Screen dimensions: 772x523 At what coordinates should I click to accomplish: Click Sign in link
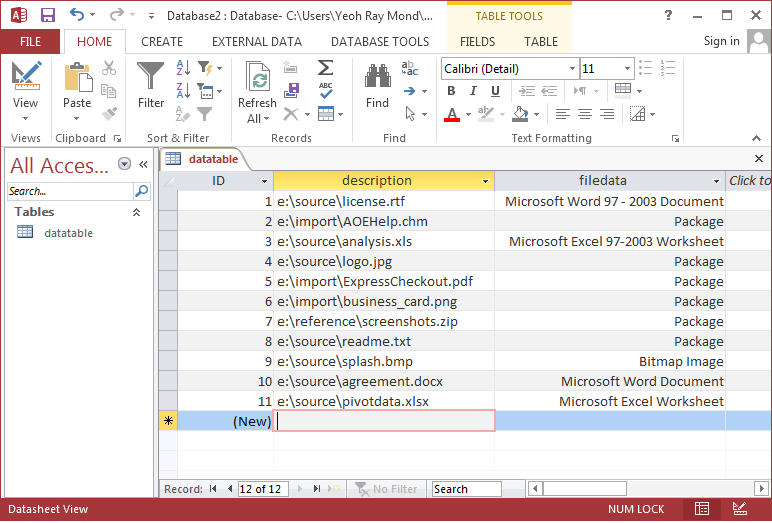[721, 41]
